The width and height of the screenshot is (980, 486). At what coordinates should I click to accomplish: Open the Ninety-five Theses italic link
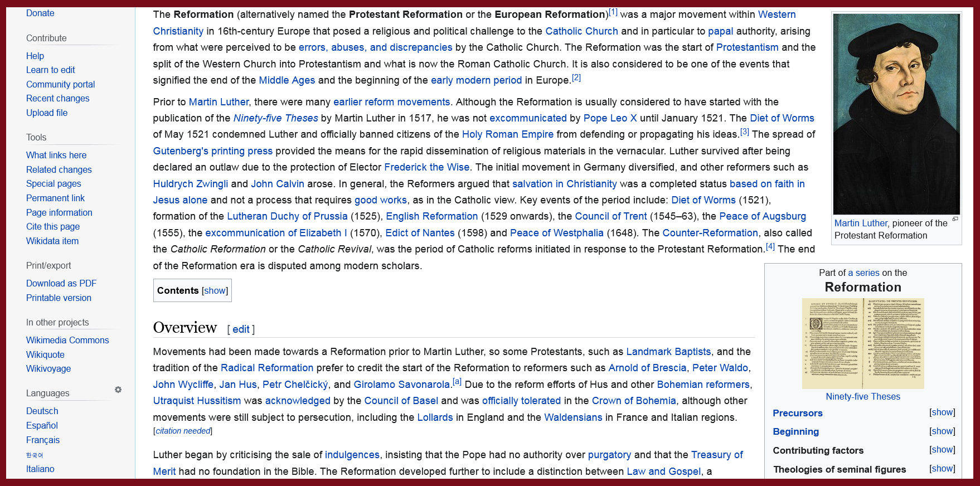(x=276, y=118)
